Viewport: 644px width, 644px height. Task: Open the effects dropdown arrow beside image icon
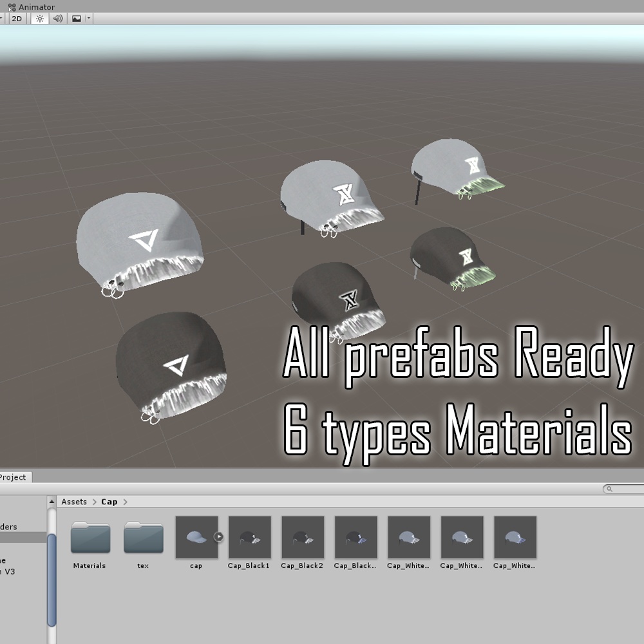[x=89, y=19]
